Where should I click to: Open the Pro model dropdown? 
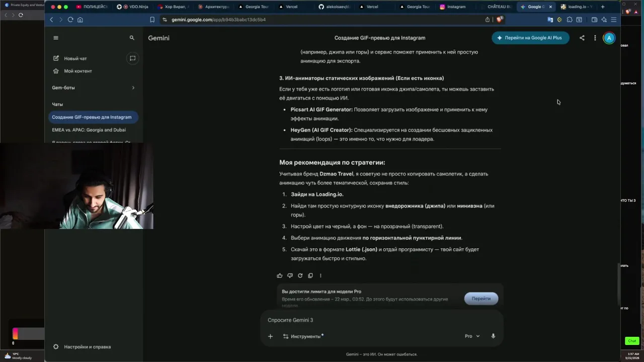coord(472,336)
